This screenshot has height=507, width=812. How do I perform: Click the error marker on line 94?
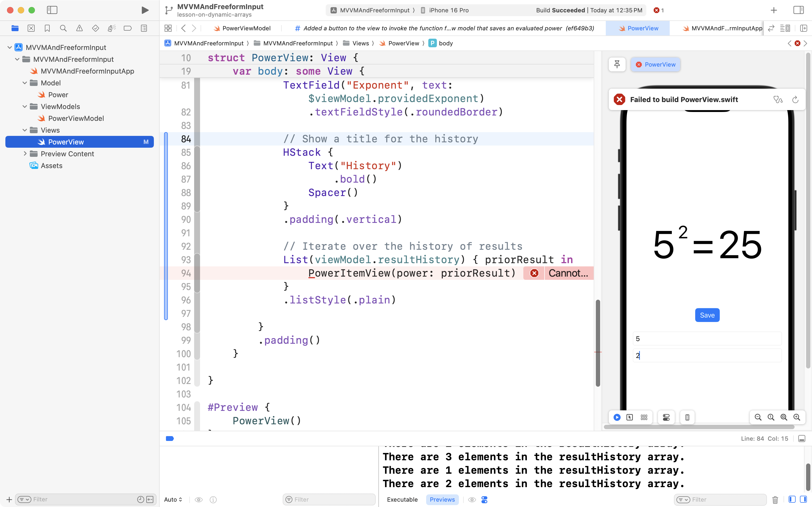(534, 273)
